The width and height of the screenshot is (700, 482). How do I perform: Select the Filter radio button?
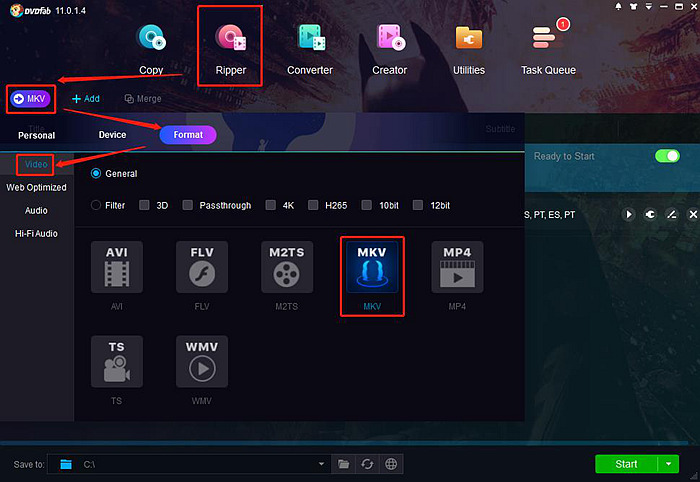point(96,205)
